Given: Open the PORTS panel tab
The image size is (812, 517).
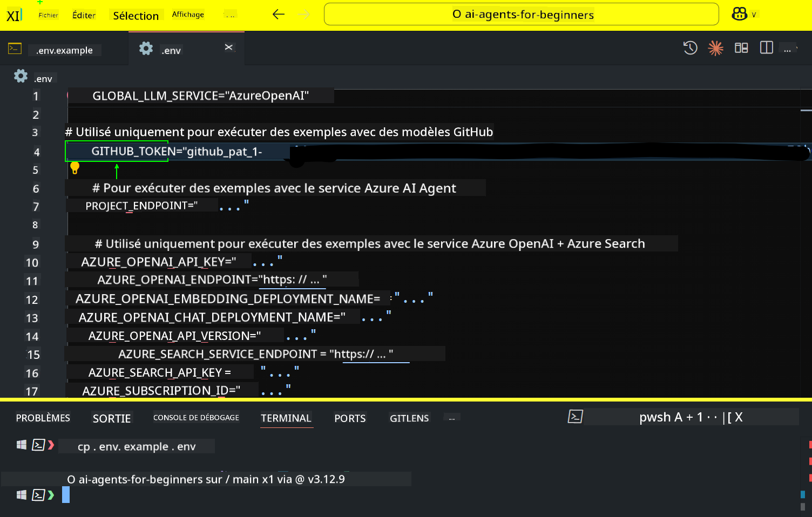Looking at the screenshot, I should (350, 418).
